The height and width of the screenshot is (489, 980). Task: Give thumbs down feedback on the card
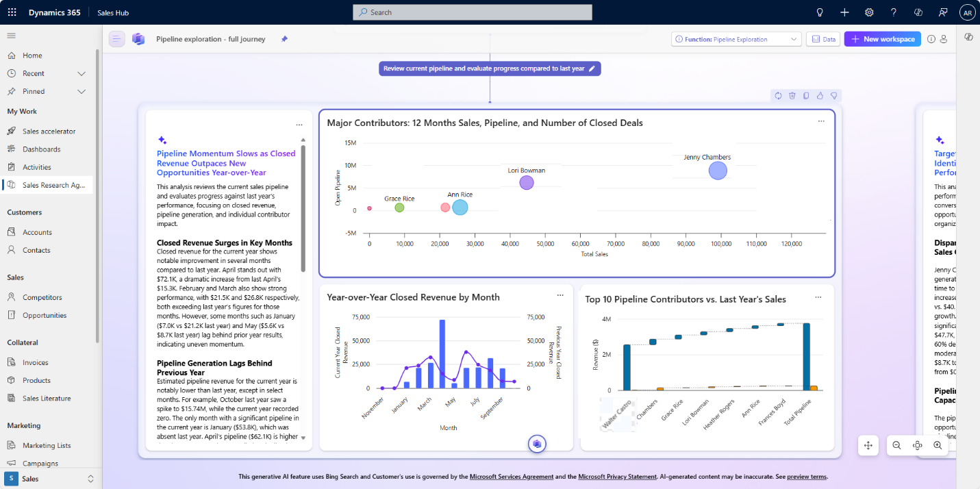point(833,96)
